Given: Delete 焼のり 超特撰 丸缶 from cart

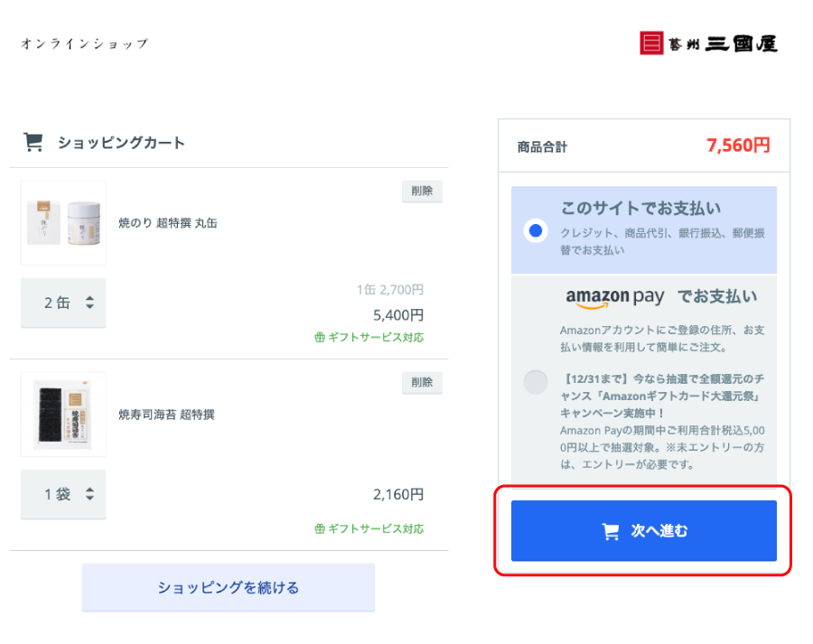Looking at the screenshot, I should pyautogui.click(x=422, y=191).
